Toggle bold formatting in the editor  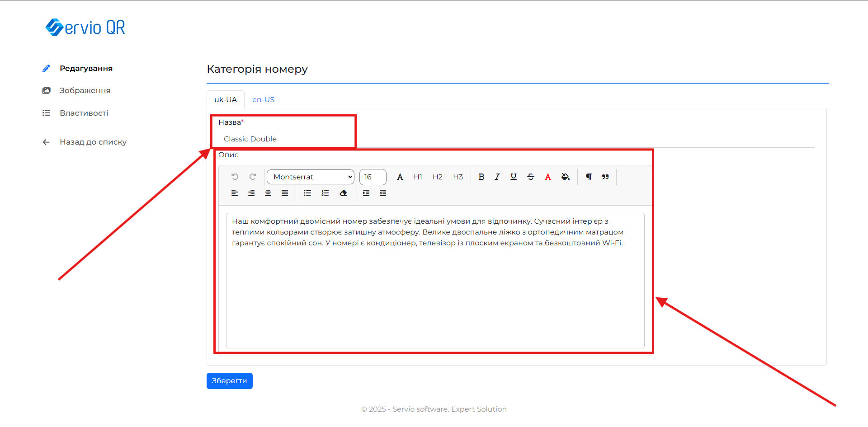(x=481, y=177)
